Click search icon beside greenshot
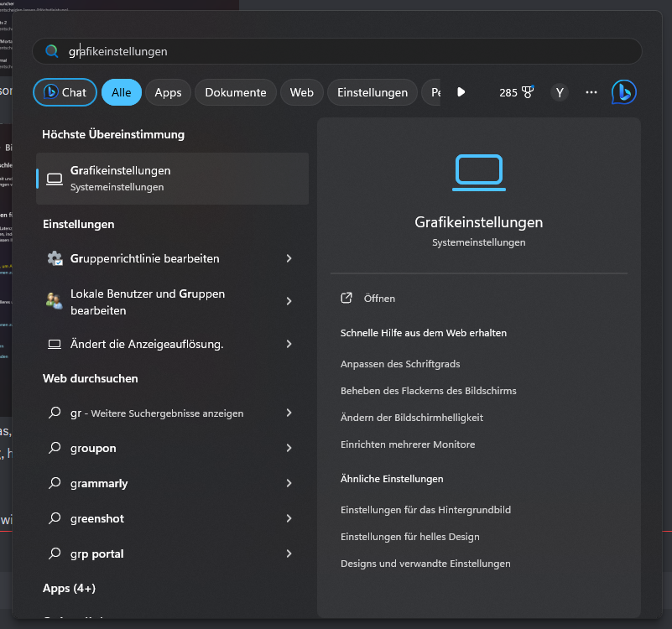 click(x=55, y=518)
